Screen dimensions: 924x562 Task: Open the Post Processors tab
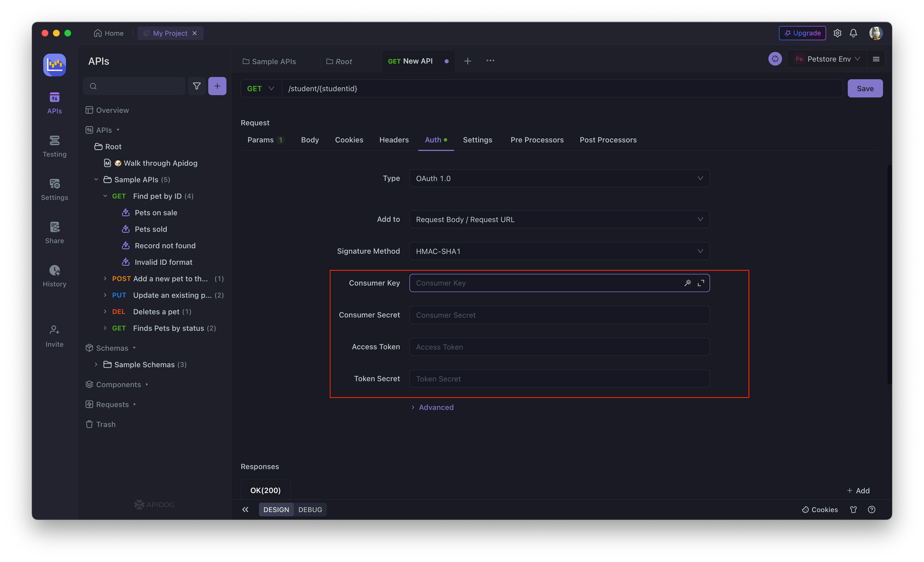click(608, 140)
